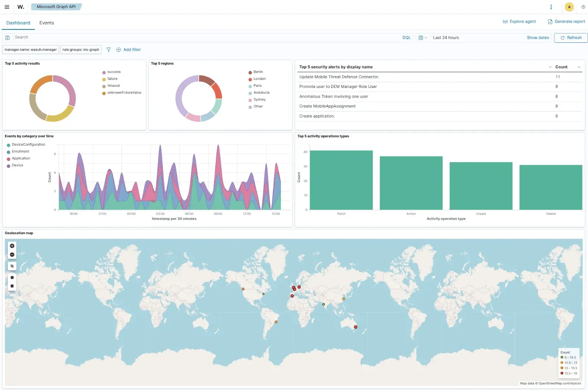Click the Generate report link
Screen dimensions: 588x391
tap(566, 22)
